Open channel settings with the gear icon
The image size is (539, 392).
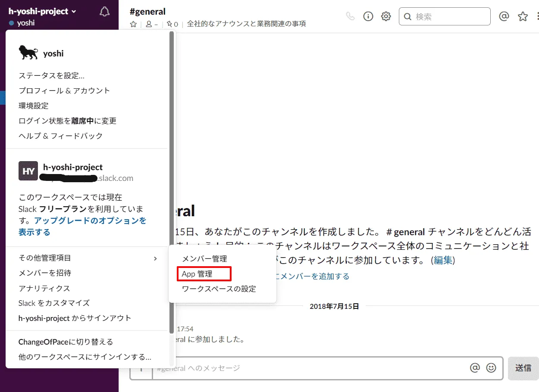385,16
